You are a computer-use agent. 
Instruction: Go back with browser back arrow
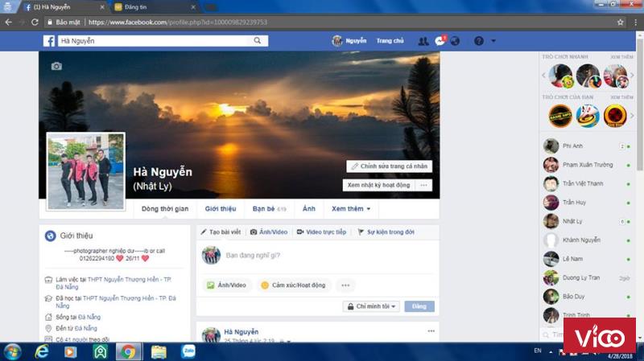[9, 23]
